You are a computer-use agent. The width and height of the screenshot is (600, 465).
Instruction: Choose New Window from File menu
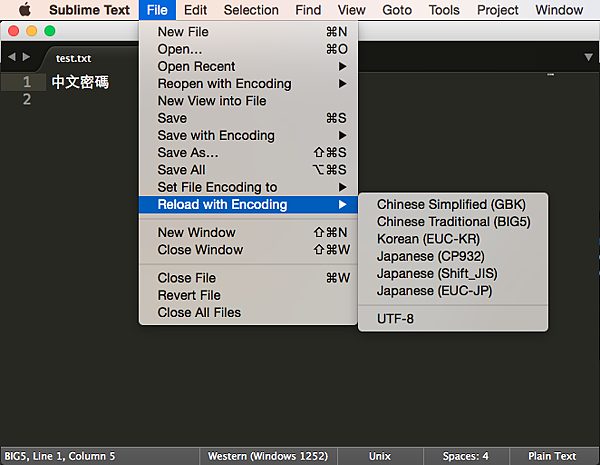248,232
